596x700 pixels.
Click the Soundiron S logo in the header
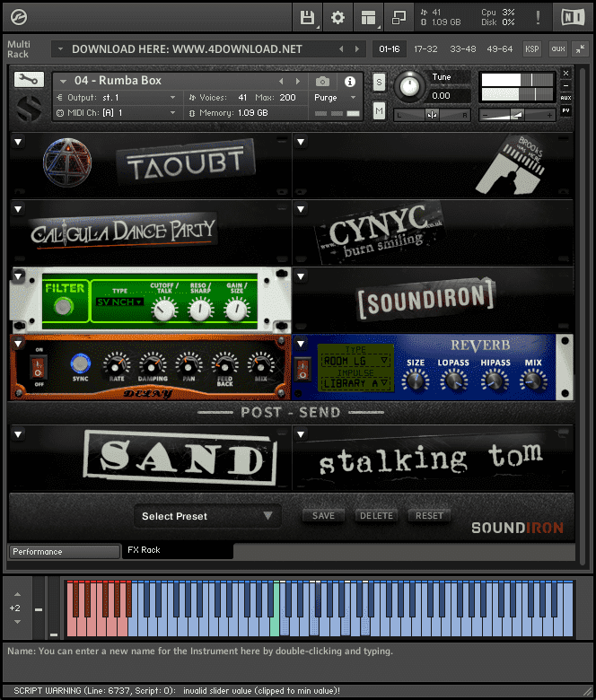click(x=29, y=108)
